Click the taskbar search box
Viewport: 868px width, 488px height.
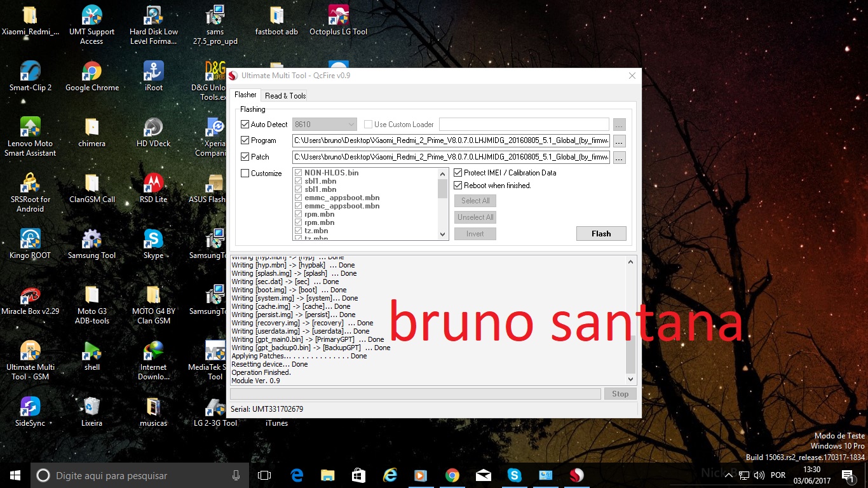coord(139,475)
